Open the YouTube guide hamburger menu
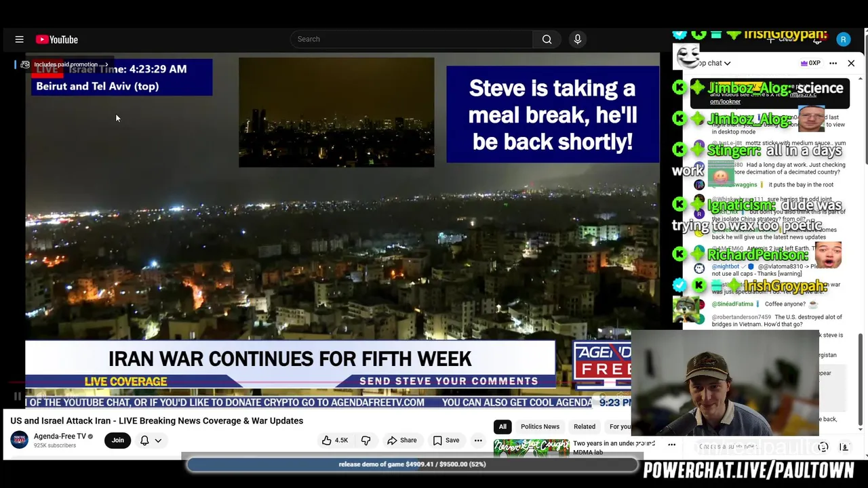The width and height of the screenshot is (868, 488). [19, 39]
